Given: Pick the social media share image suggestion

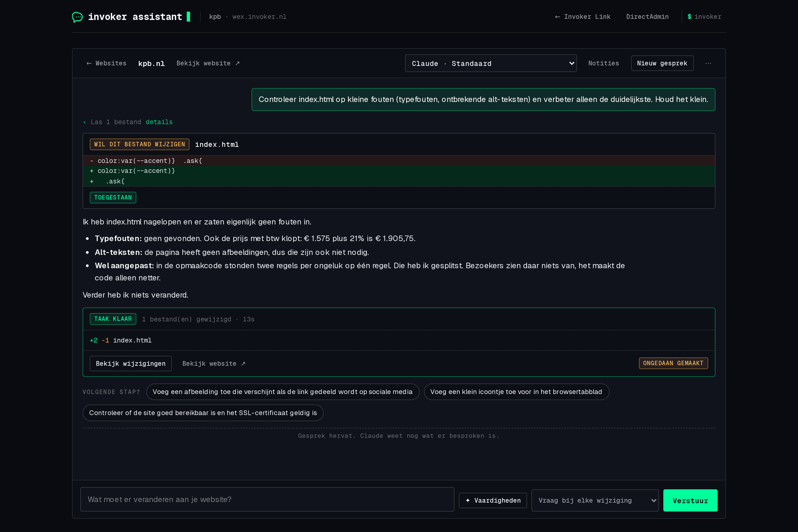Looking at the screenshot, I should pos(283,392).
